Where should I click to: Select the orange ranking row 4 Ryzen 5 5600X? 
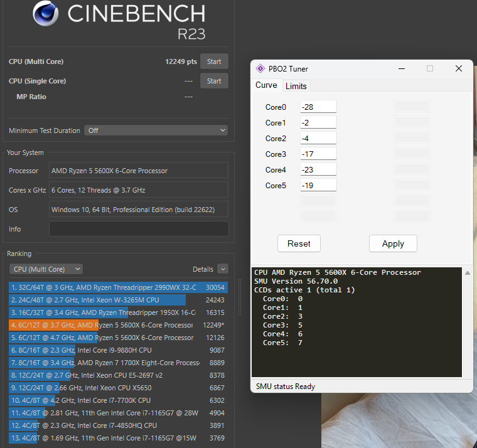[x=119, y=325]
